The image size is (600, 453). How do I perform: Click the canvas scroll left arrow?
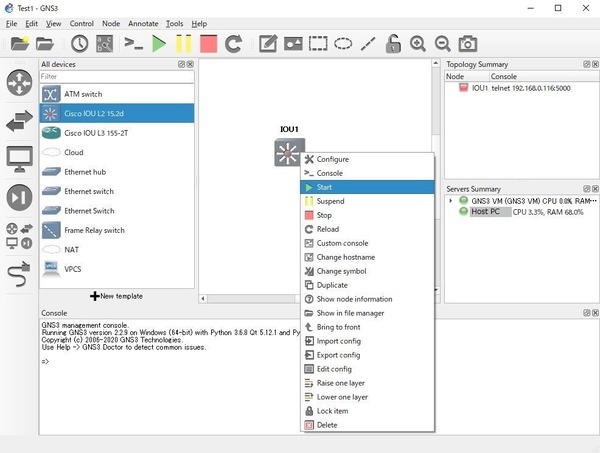click(203, 299)
